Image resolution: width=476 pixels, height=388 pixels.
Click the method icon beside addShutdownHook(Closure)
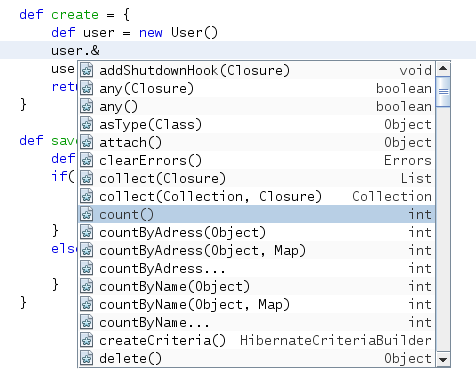[x=87, y=70]
